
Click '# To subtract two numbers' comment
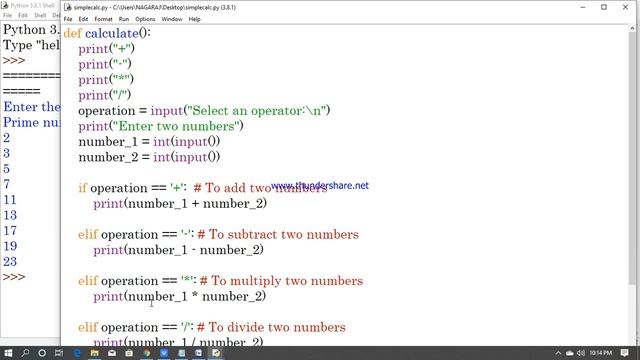tap(278, 234)
